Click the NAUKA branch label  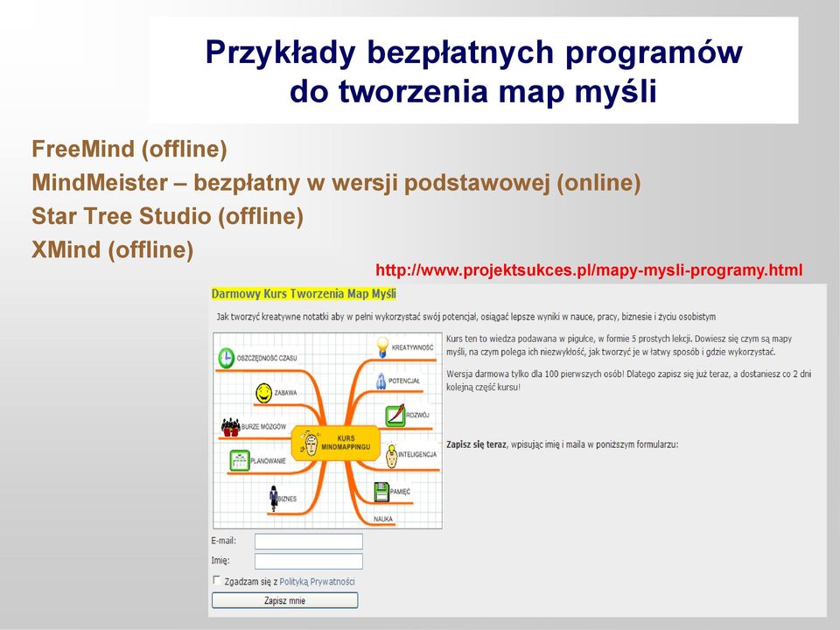coord(383,519)
